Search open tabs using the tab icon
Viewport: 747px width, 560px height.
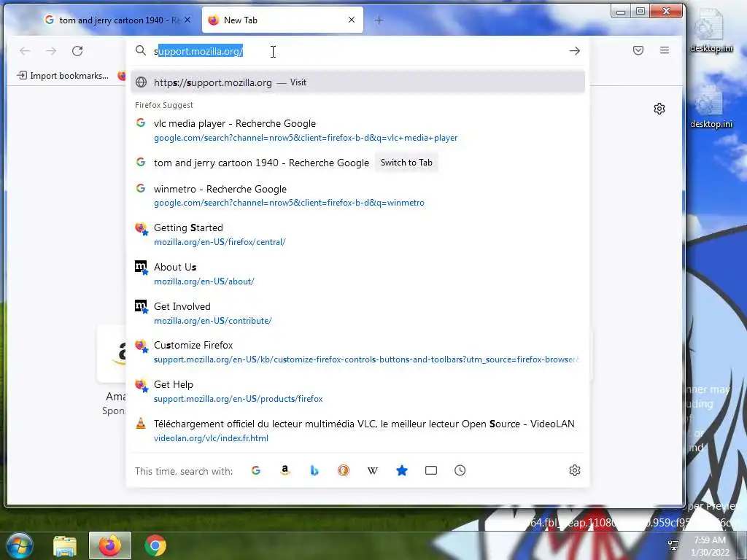430,470
